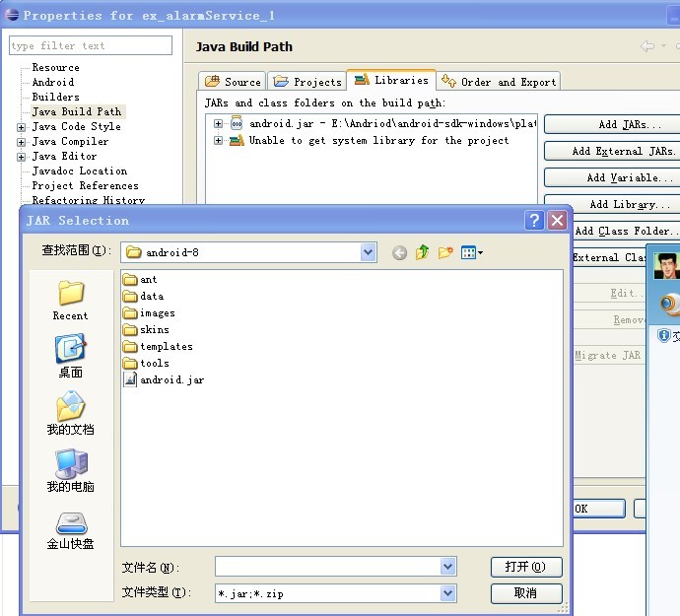
Task: Select Android in properties tree
Action: click(53, 83)
